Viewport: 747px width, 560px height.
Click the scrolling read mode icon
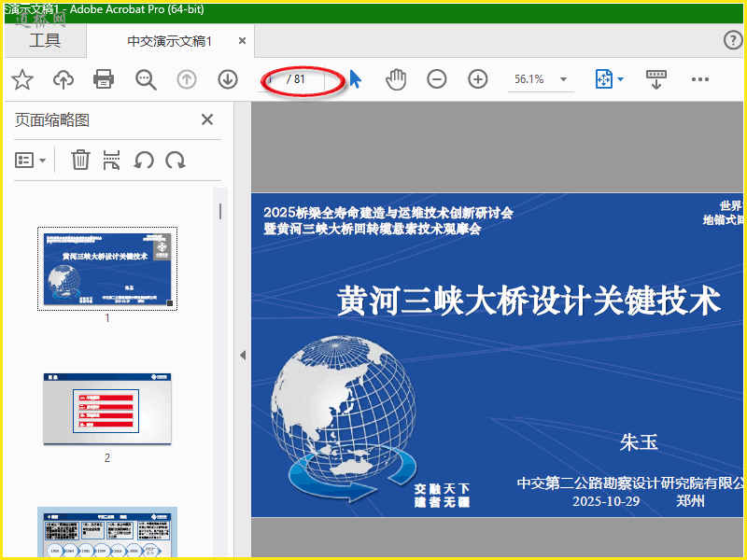[x=656, y=79]
